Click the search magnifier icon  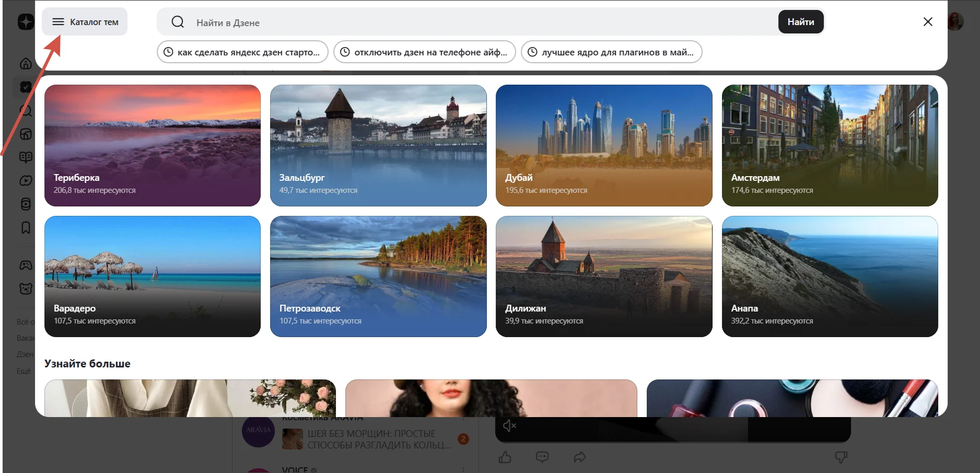click(x=178, y=22)
